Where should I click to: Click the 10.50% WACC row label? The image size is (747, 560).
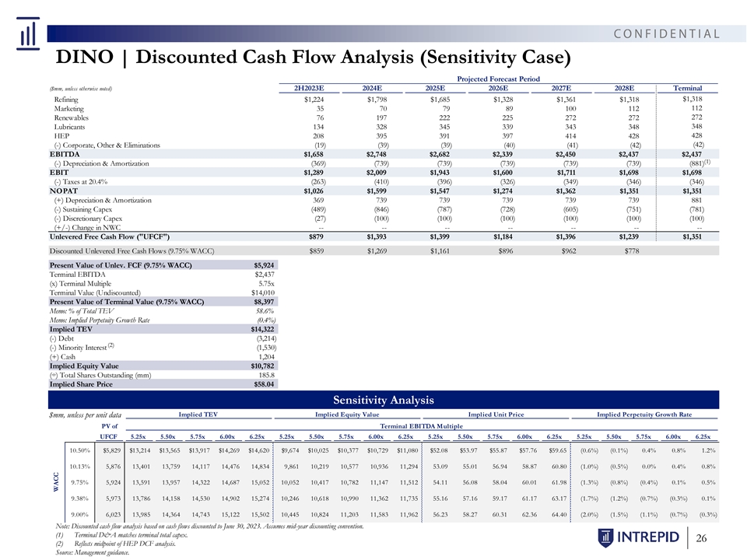[79, 450]
